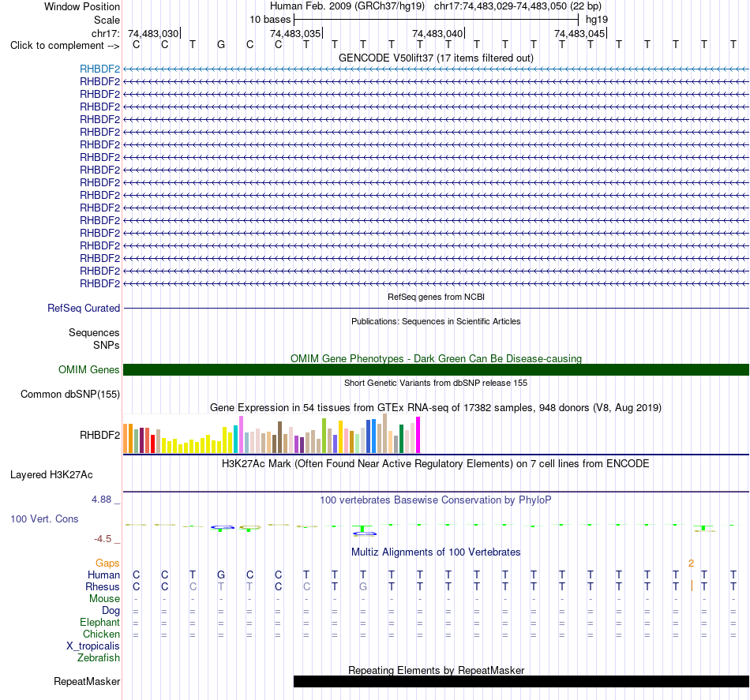Click the hg19 text beside the scale bar
Image resolution: width=750 pixels, height=700 pixels.
click(x=597, y=20)
